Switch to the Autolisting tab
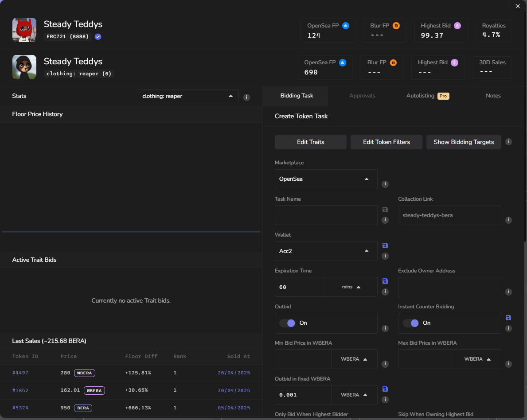This screenshot has width=527, height=420. tap(427, 96)
